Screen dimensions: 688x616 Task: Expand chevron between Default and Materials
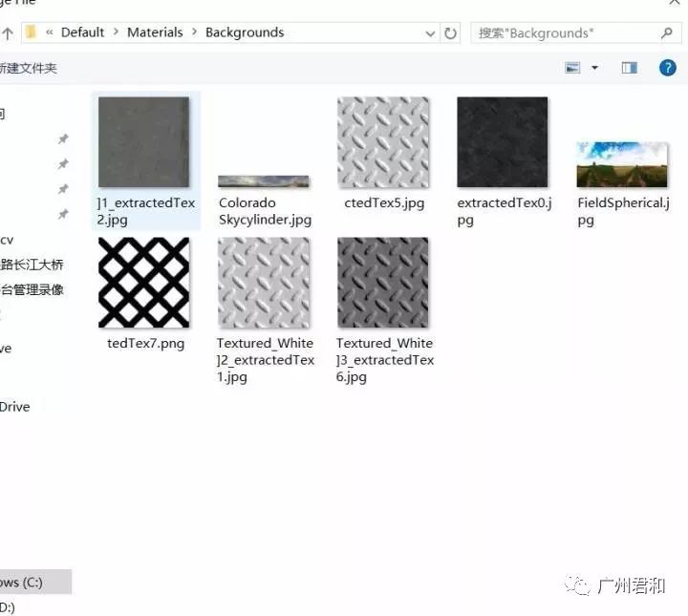coord(116,32)
